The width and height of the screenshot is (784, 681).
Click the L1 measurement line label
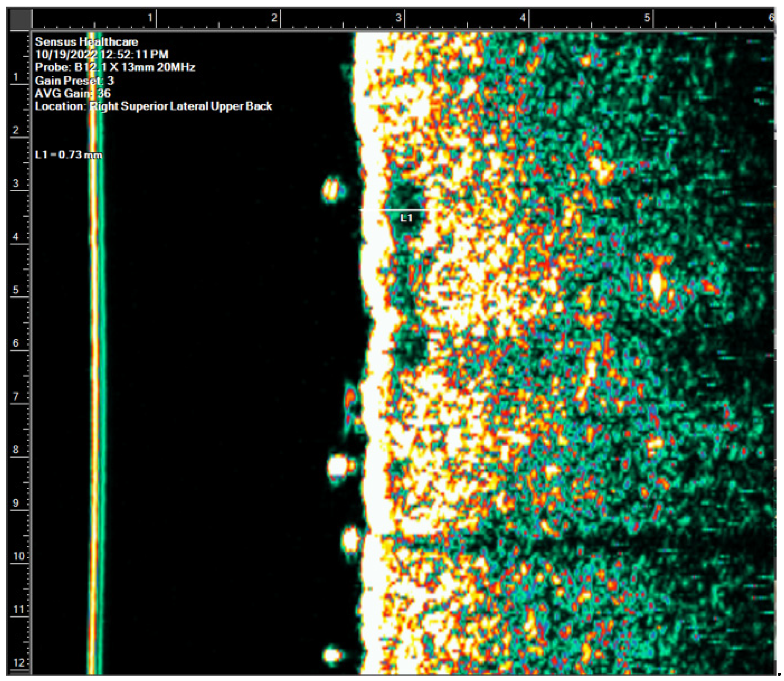(406, 218)
